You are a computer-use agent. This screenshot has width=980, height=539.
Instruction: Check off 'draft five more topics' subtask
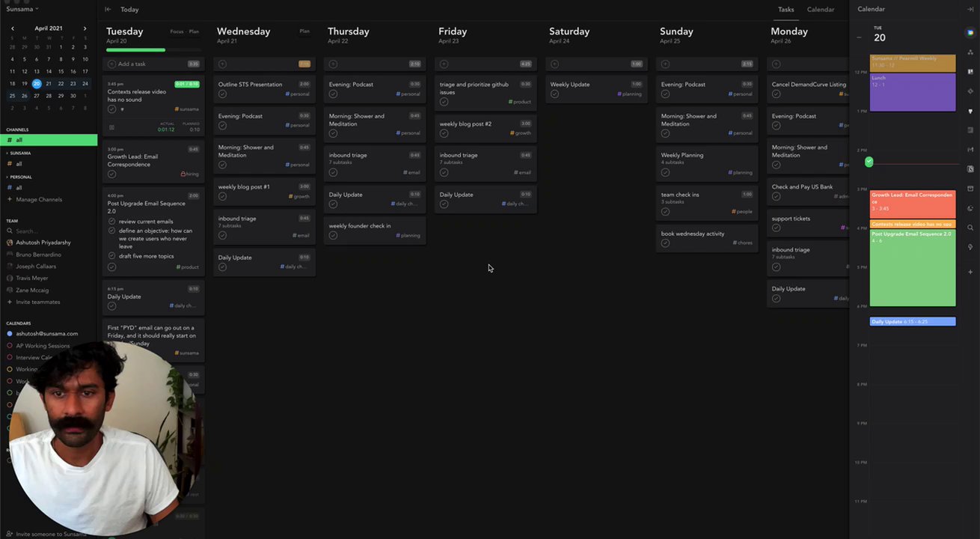112,256
